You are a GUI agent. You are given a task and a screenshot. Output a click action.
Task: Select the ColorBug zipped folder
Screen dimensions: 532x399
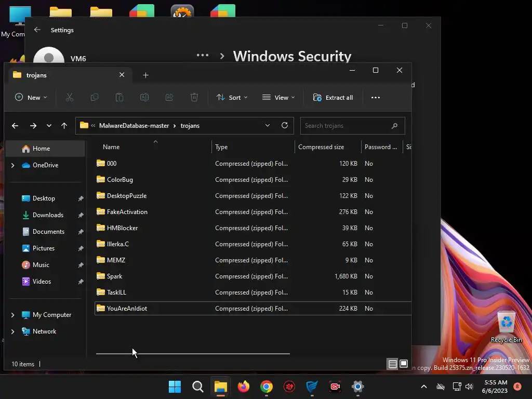[x=253, y=179]
